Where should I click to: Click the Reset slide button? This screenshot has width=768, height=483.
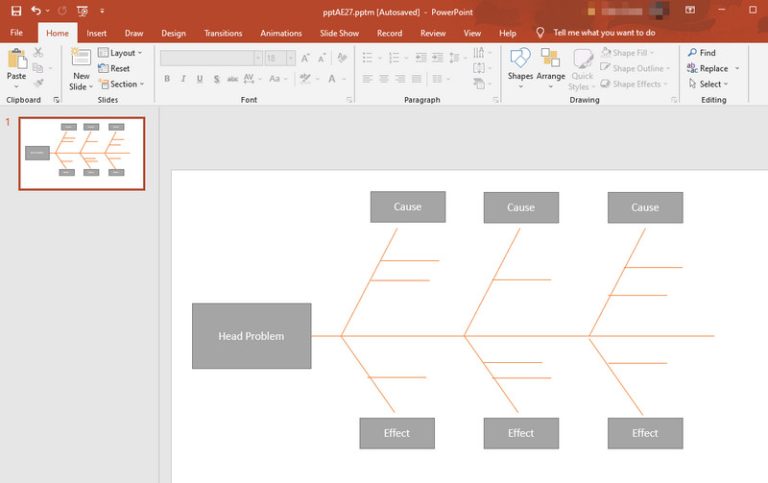[x=114, y=69]
